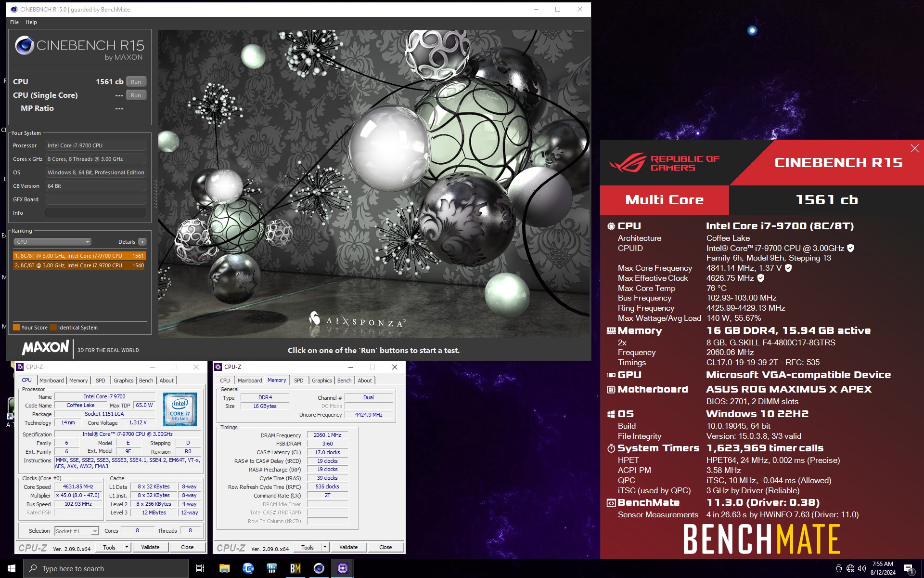Open Socket #1 Selection dropdown in CPU-Z
This screenshot has height=578, width=924.
[77, 531]
